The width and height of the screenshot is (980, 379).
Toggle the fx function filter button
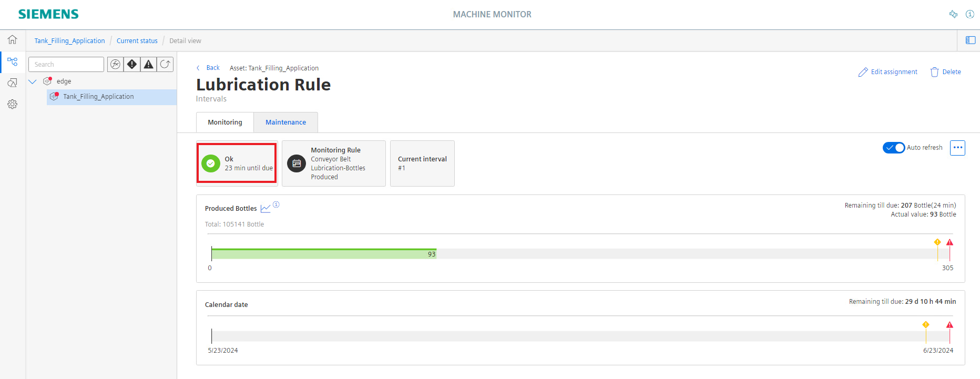click(115, 64)
